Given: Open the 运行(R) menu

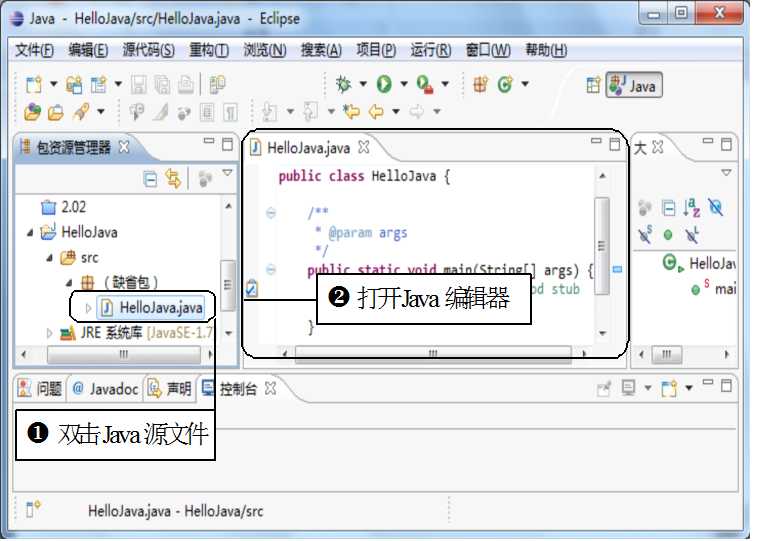Looking at the screenshot, I should (x=431, y=50).
